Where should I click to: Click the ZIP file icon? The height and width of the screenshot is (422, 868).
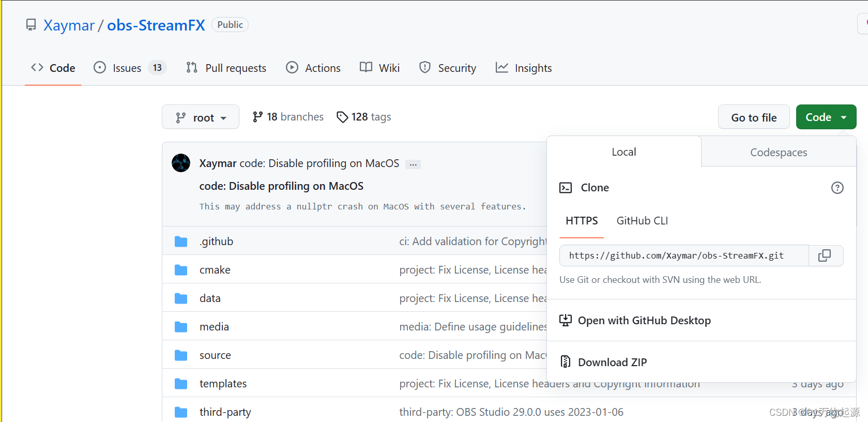click(x=566, y=361)
